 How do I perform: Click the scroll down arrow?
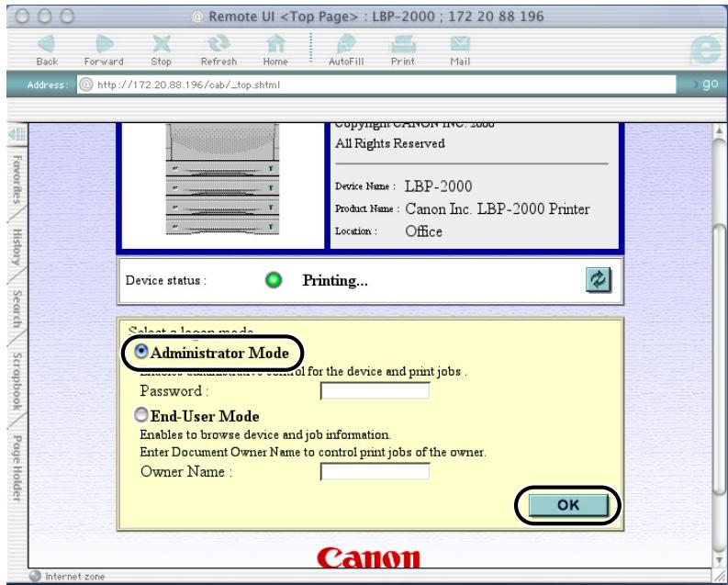pos(719,560)
